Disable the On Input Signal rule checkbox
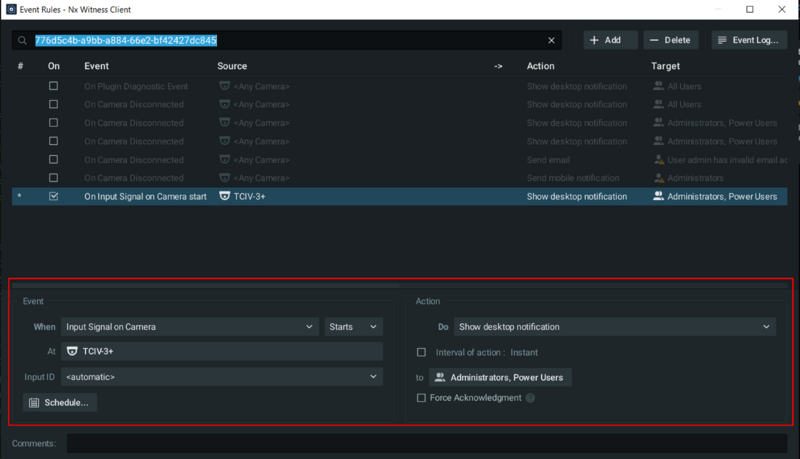The width and height of the screenshot is (800, 459). (54, 197)
